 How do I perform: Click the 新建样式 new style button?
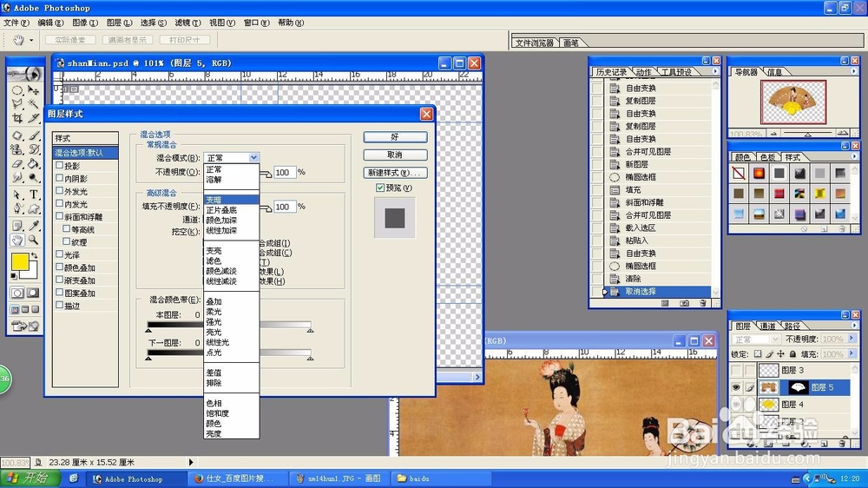point(395,173)
